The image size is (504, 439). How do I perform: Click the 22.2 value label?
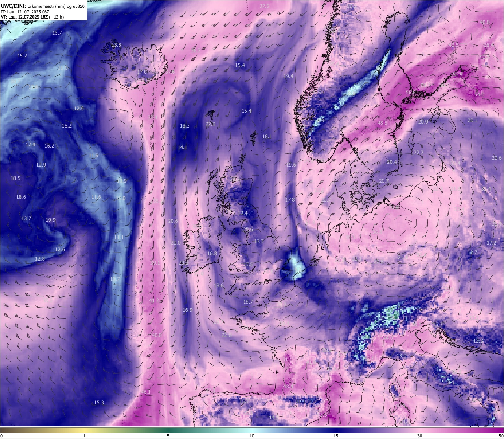(x=419, y=153)
